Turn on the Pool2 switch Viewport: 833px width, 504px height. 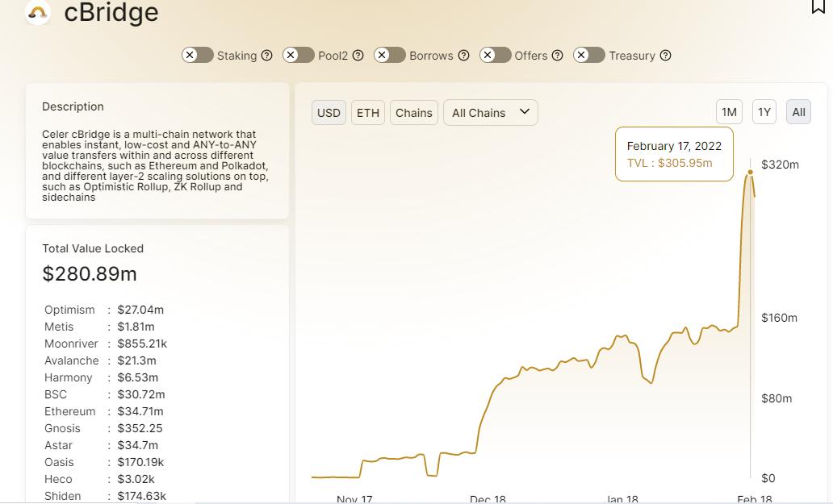click(298, 55)
